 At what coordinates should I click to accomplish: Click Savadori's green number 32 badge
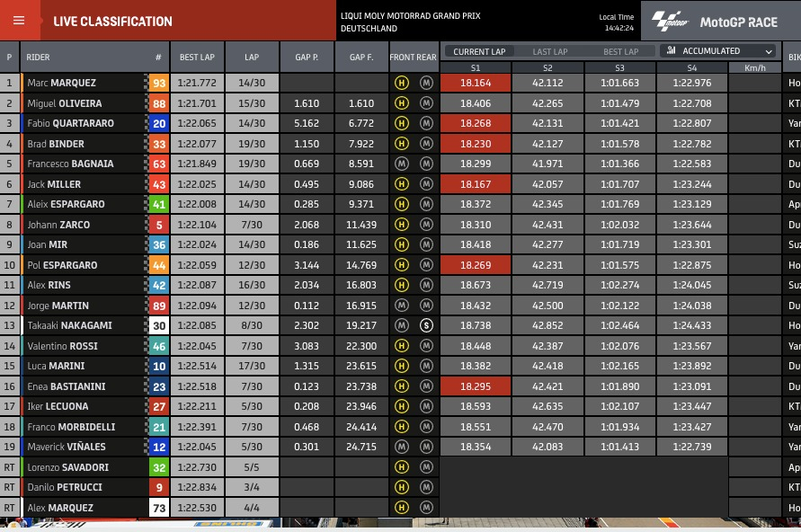[x=158, y=467]
